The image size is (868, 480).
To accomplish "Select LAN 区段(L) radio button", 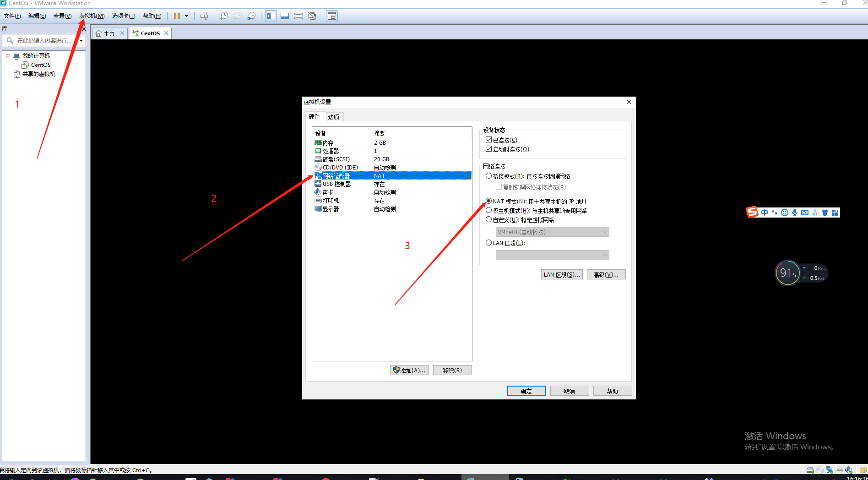I will (x=488, y=243).
